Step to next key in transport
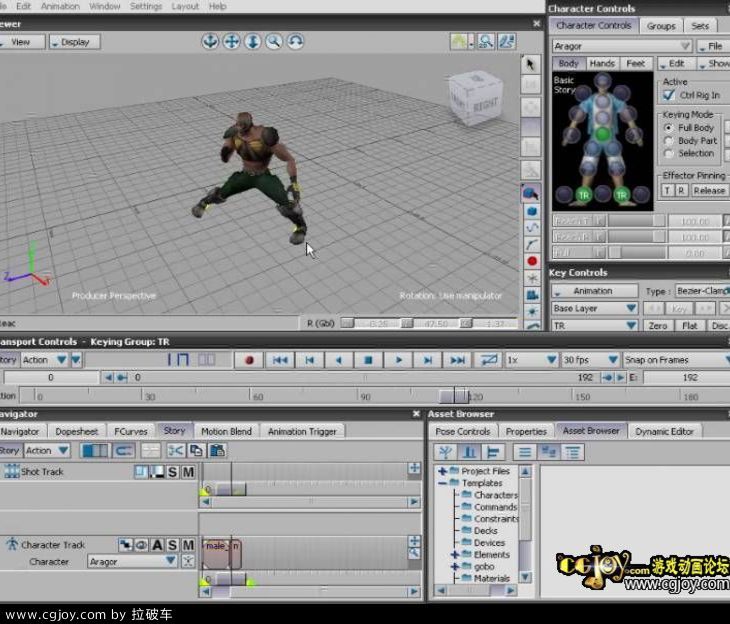 coord(428,360)
